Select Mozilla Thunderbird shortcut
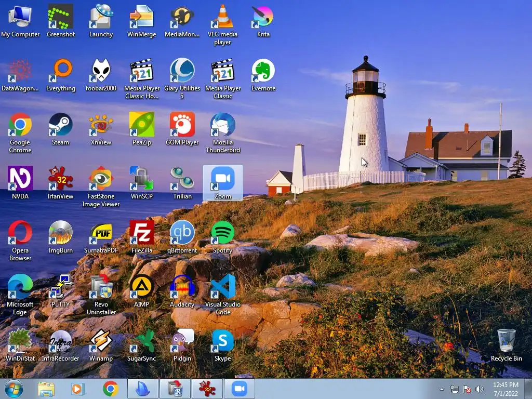This screenshot has width=532, height=399. (222, 133)
